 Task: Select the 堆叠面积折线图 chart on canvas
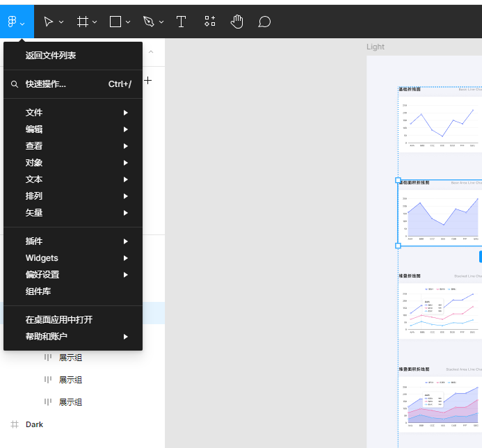coord(440,399)
